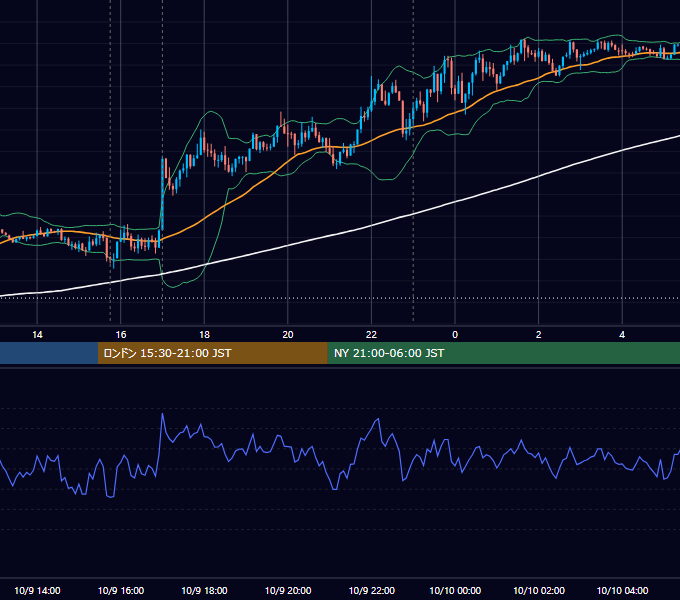Click the 10/9 22:00 date label
This screenshot has height=600, width=680.
[x=372, y=590]
